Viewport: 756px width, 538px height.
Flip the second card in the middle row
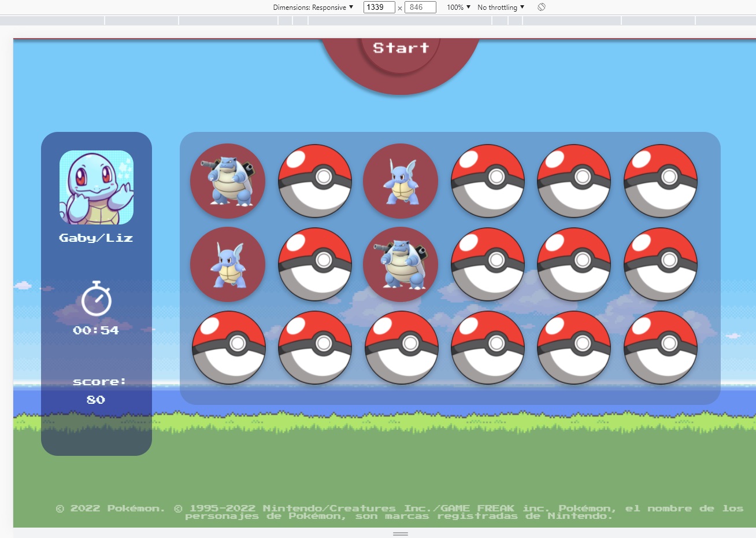click(315, 264)
